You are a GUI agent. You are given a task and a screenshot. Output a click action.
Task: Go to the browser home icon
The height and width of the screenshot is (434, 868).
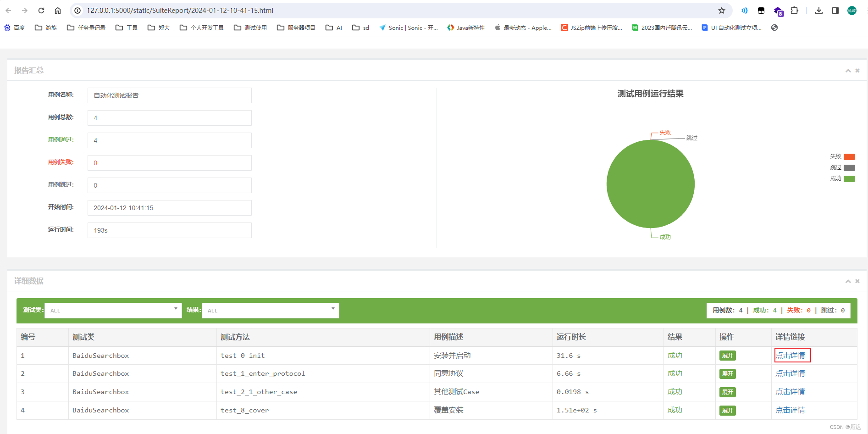coord(58,11)
